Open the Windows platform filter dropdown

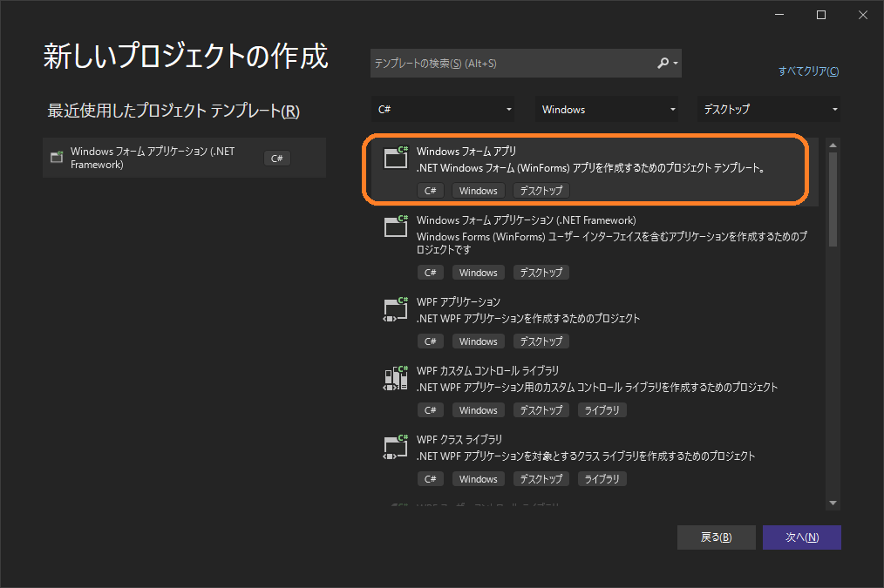click(x=607, y=109)
